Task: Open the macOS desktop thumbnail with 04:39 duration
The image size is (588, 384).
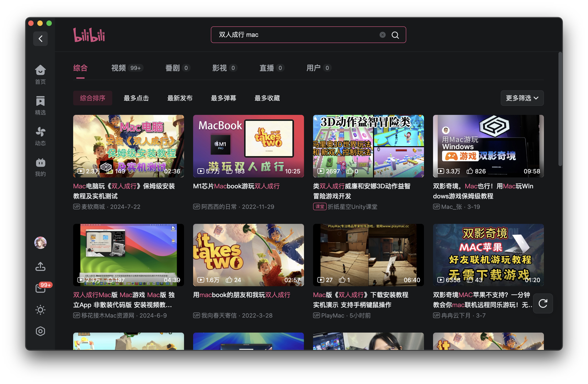Action: coord(128,255)
